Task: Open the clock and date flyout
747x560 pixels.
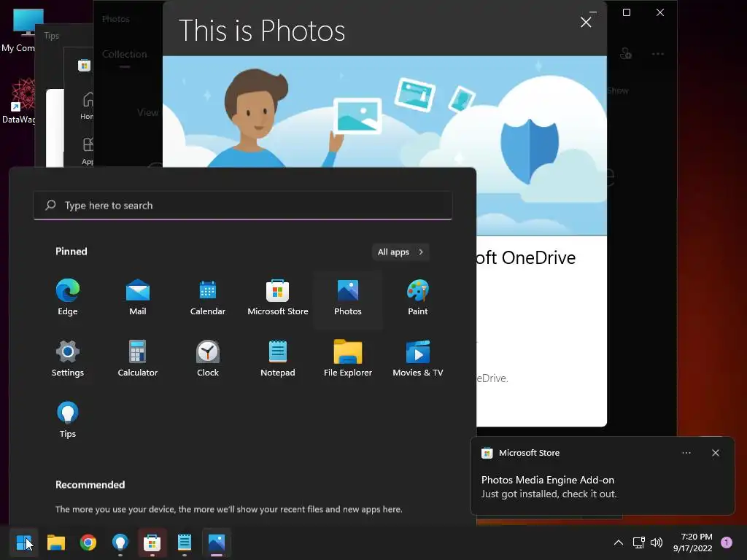Action: [x=693, y=542]
